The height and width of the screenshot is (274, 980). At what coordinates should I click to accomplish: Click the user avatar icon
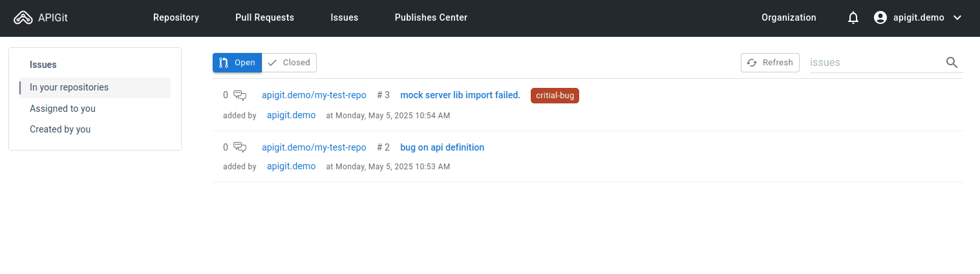pyautogui.click(x=880, y=18)
